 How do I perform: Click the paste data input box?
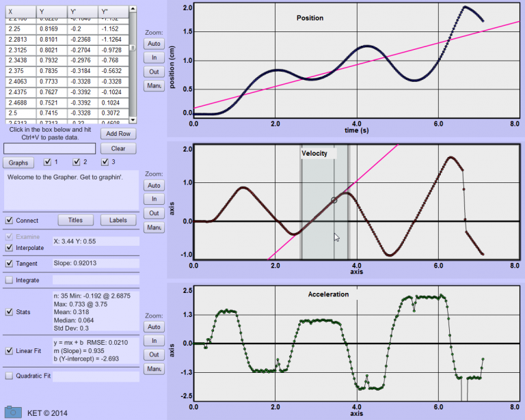pyautogui.click(x=50, y=148)
